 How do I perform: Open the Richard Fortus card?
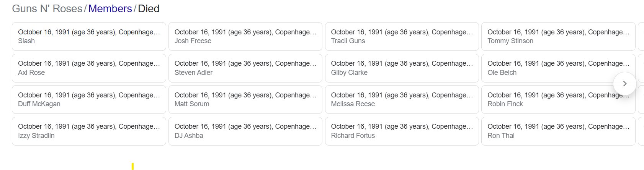[402, 131]
